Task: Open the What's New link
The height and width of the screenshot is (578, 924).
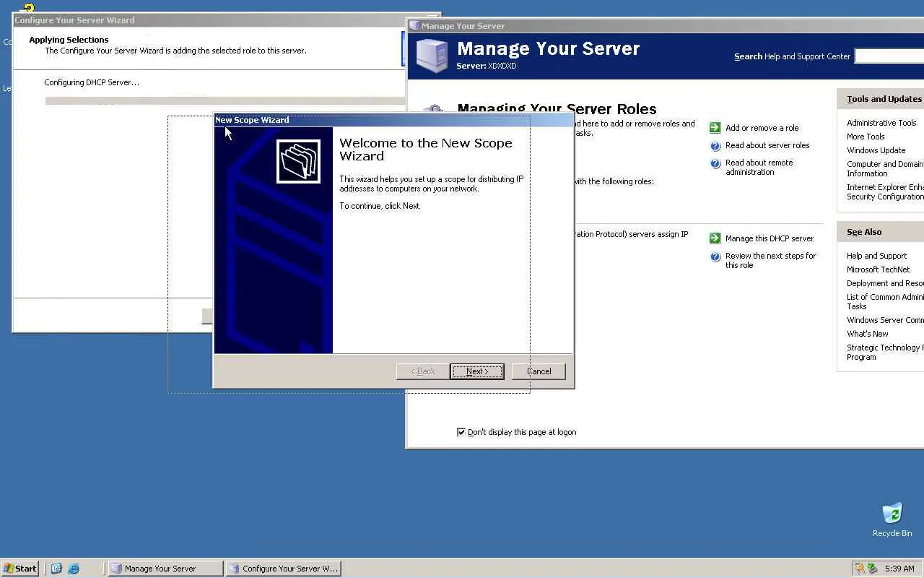Action: tap(867, 334)
